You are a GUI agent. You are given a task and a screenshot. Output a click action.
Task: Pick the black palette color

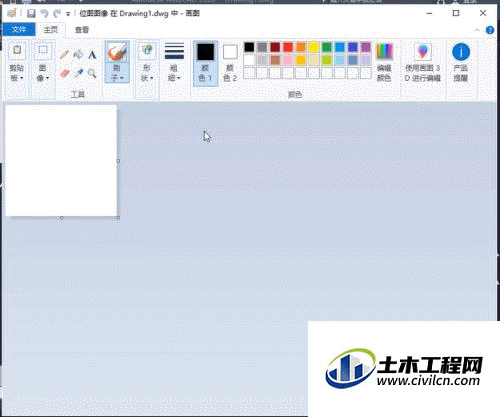[x=249, y=47]
